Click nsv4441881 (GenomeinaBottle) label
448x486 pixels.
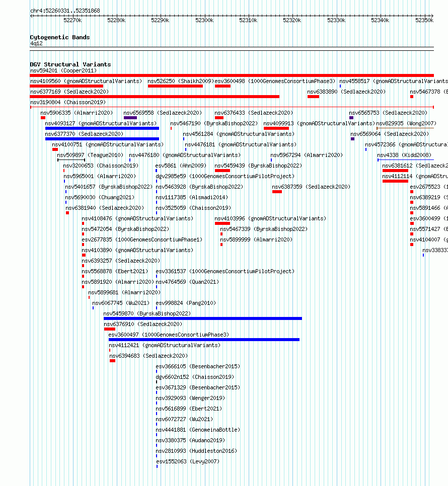tap(197, 430)
